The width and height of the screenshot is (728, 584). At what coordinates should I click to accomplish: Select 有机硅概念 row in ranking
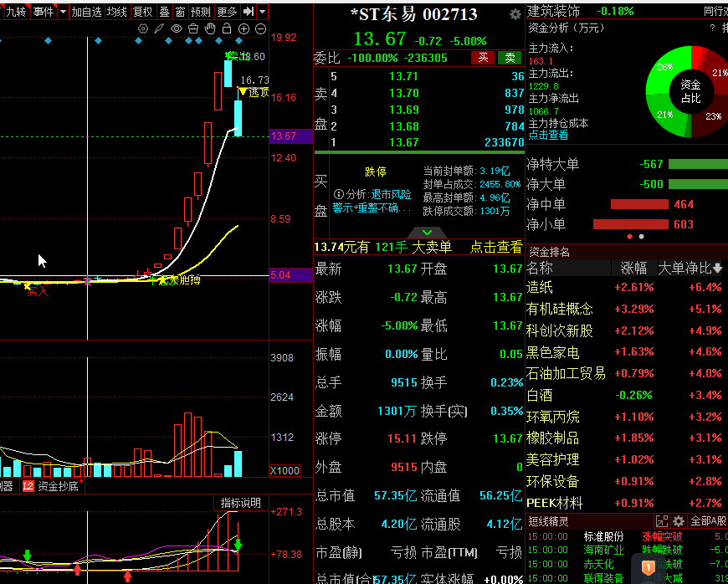point(626,309)
